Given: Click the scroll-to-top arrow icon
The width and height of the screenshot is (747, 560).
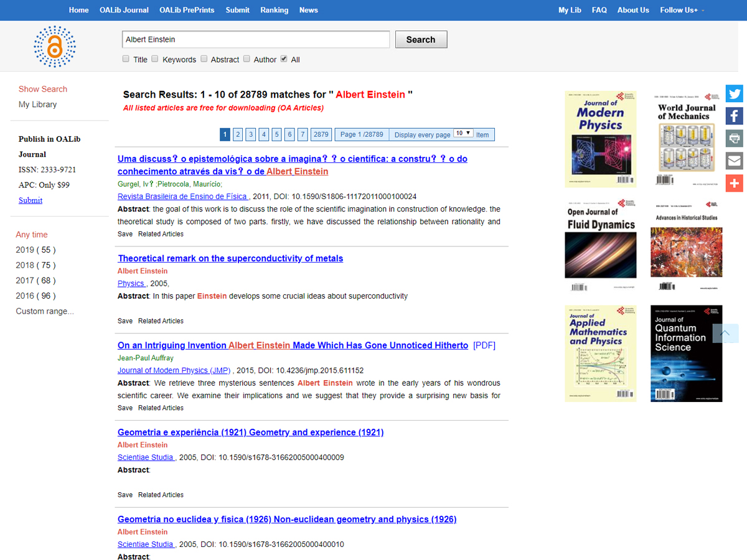Looking at the screenshot, I should (x=725, y=334).
